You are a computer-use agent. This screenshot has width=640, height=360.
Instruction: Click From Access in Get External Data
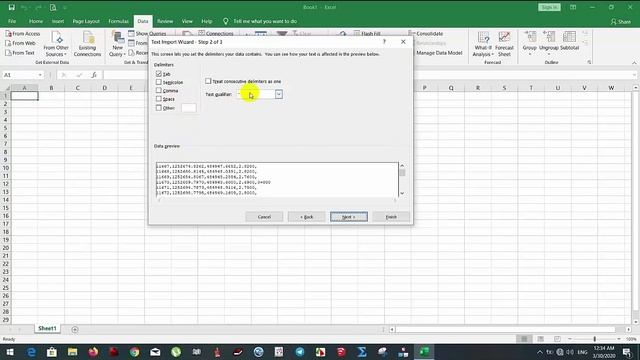pos(23,33)
